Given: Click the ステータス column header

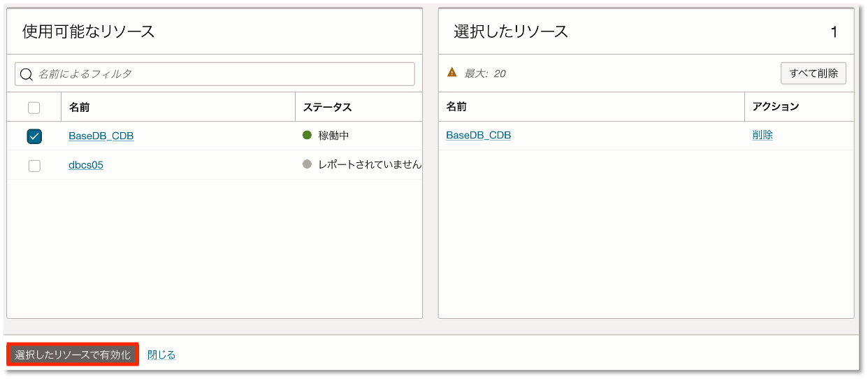Looking at the screenshot, I should (x=327, y=107).
